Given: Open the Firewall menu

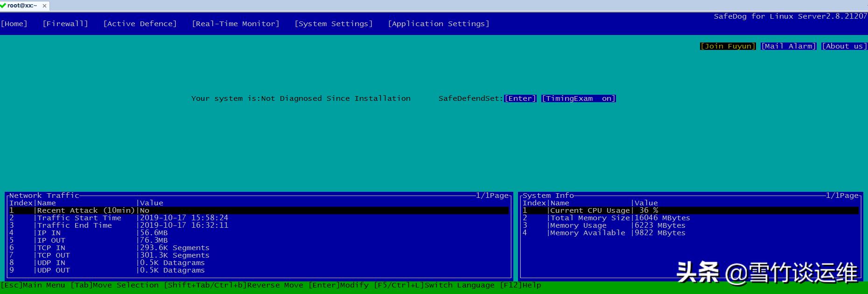Looking at the screenshot, I should tap(65, 24).
